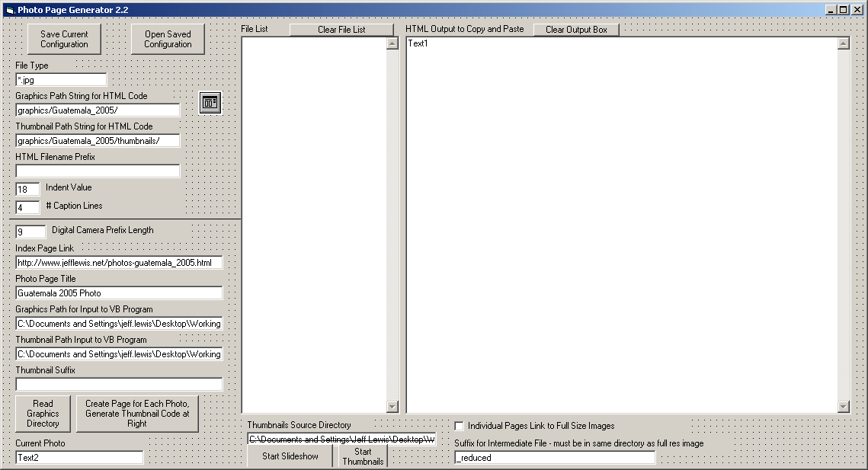
Task: Click the 'HTML Filename Prefix' label
Action: (55, 157)
